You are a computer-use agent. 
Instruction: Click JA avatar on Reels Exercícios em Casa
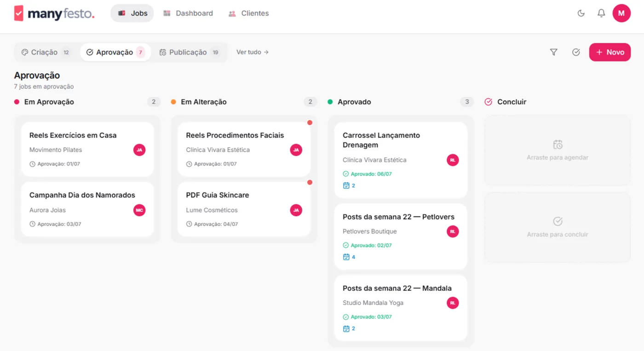(139, 150)
